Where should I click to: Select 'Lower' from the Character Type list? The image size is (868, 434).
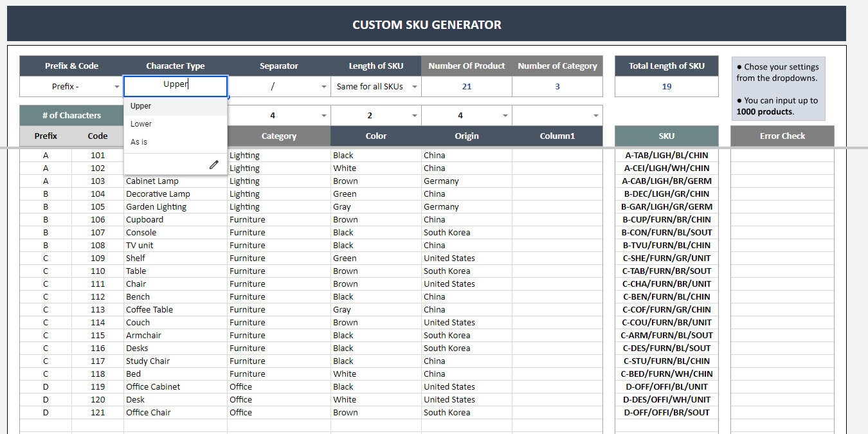pos(141,123)
